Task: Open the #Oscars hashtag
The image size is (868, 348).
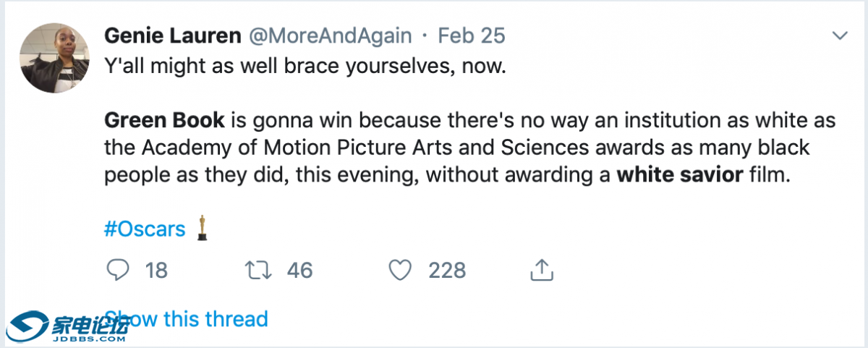Action: [x=145, y=229]
